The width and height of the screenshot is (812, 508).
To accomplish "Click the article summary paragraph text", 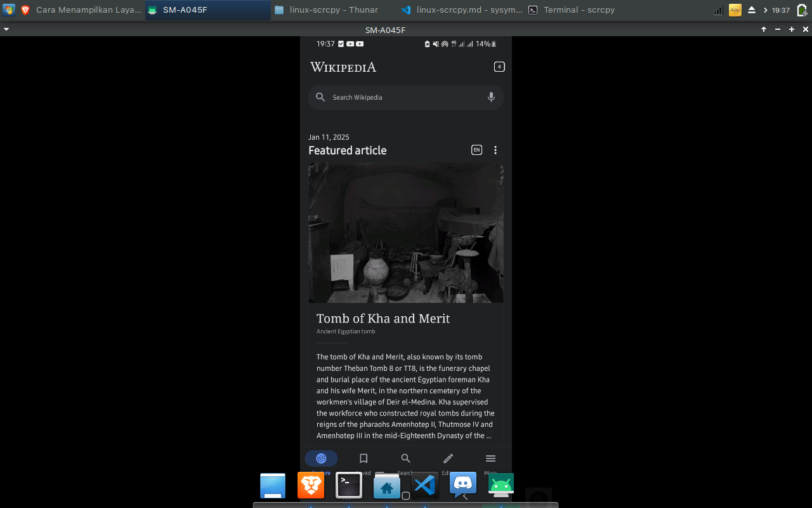I will coord(406,396).
